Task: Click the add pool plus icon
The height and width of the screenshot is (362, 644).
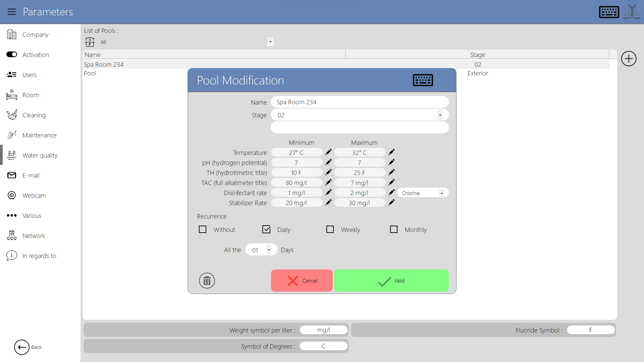Action: 629,59
